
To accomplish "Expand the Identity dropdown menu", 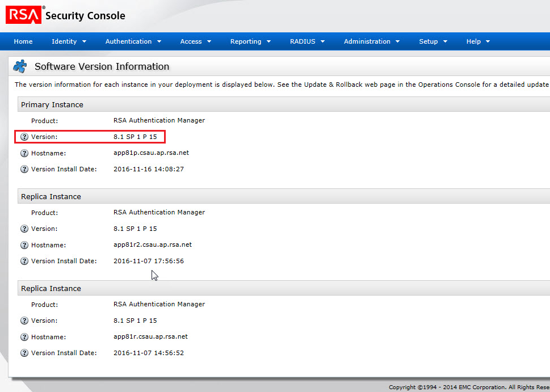I will [x=69, y=41].
